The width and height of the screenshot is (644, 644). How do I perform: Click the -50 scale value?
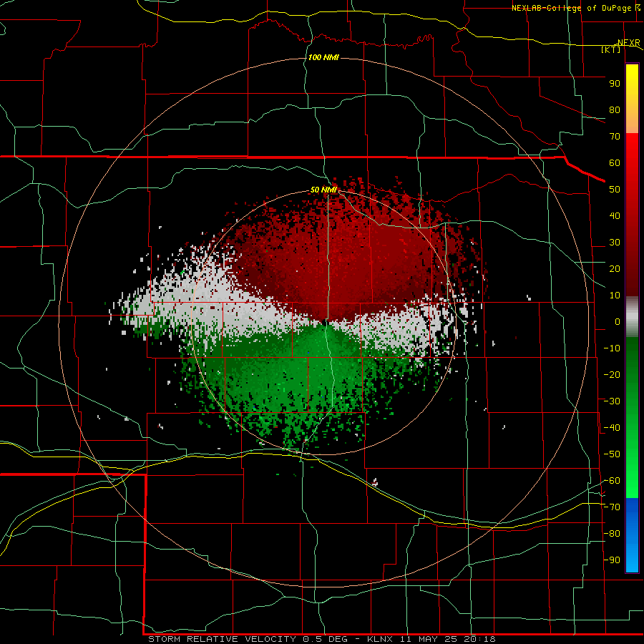(x=612, y=454)
